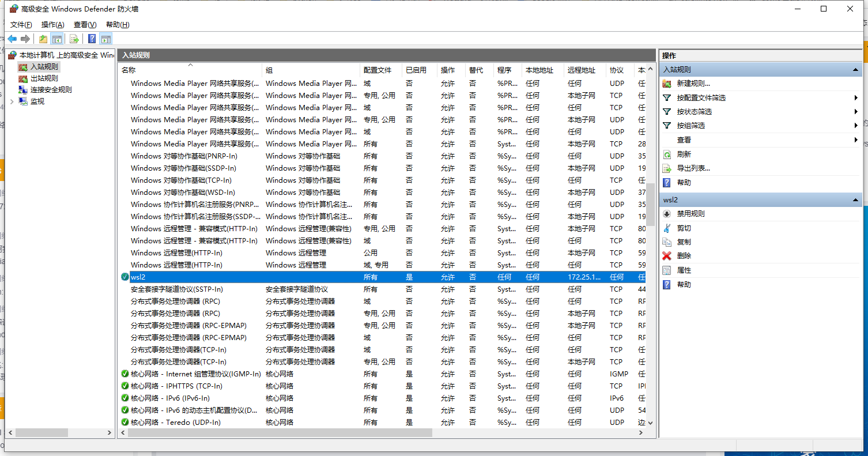This screenshot has height=456, width=868.
Task: Click the back navigation arrow in the toolbar
Action: click(13, 39)
